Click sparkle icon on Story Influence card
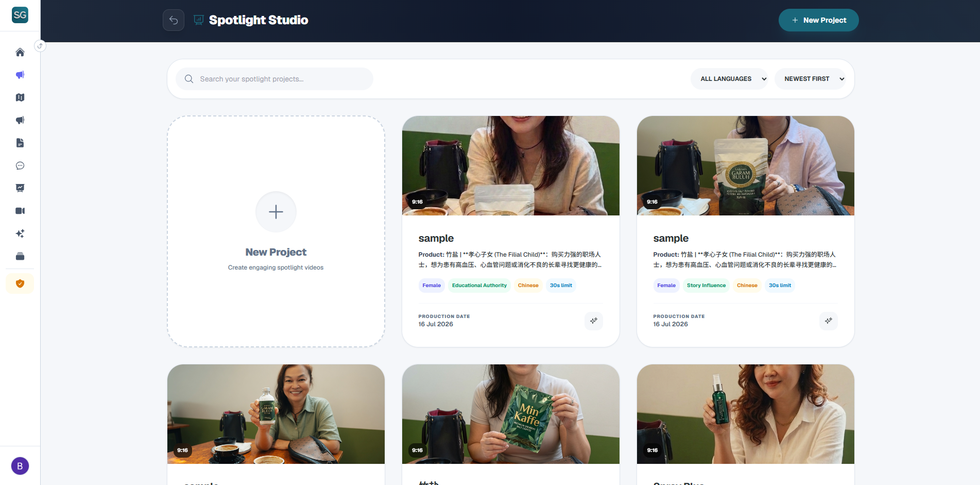 [829, 321]
